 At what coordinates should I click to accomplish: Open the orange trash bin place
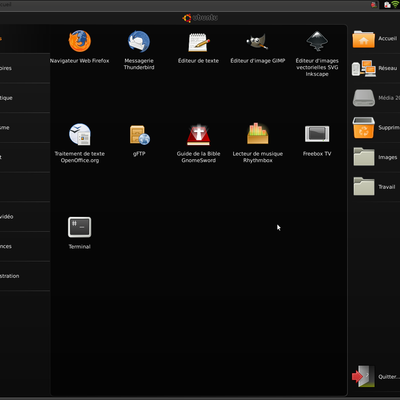(x=376, y=128)
